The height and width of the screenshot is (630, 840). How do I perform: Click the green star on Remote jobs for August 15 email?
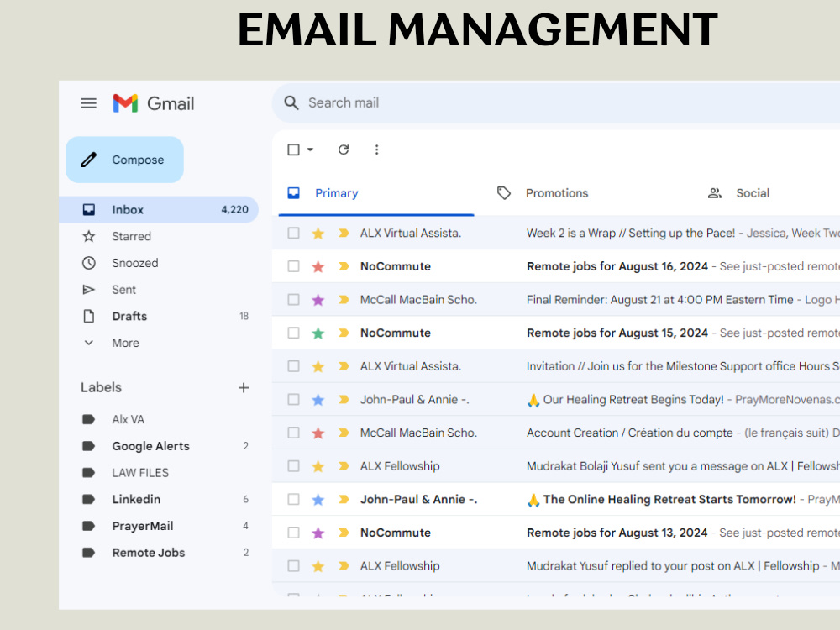coord(318,333)
